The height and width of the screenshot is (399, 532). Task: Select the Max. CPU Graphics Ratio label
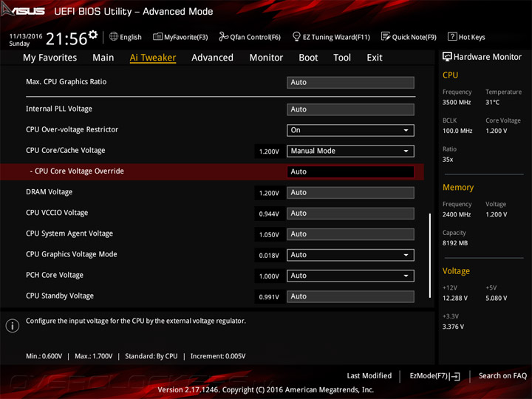[66, 82]
